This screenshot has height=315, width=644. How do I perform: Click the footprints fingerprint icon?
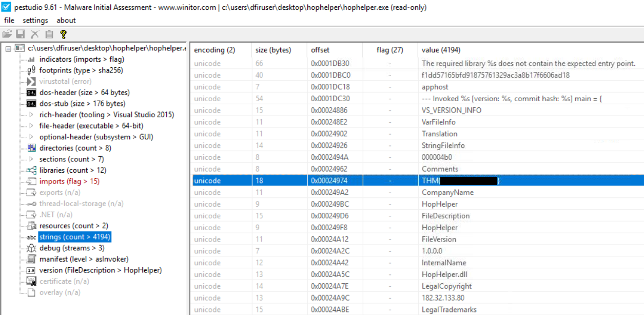pyautogui.click(x=31, y=69)
